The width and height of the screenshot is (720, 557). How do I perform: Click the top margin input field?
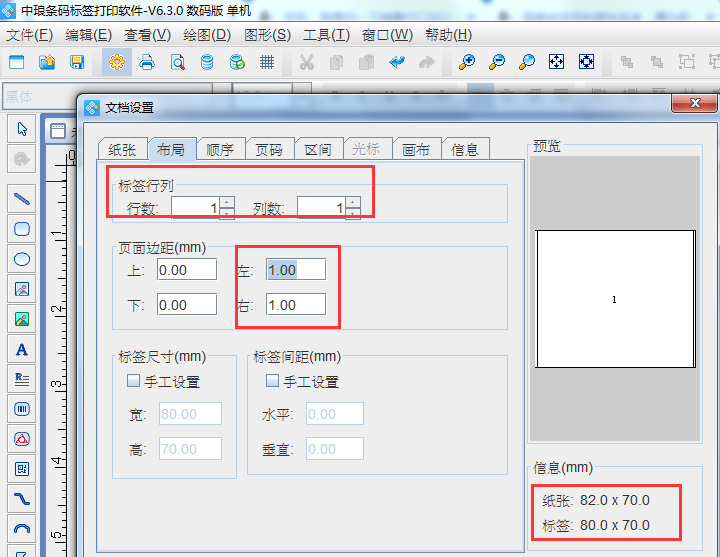point(186,270)
